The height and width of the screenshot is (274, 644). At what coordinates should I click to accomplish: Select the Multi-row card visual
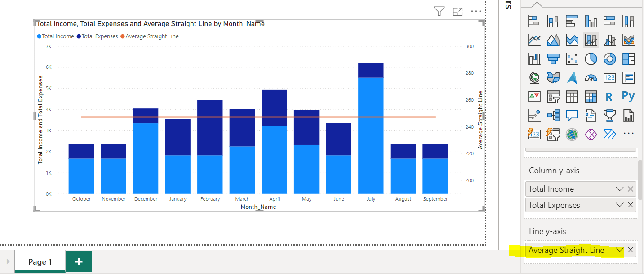(628, 78)
